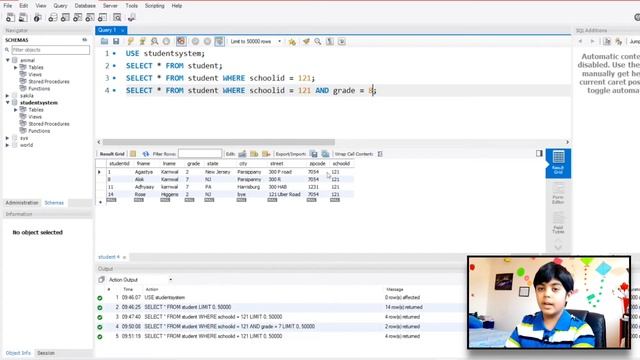Open find panel with magnifier icon
The image size is (640, 360).
click(x=318, y=41)
